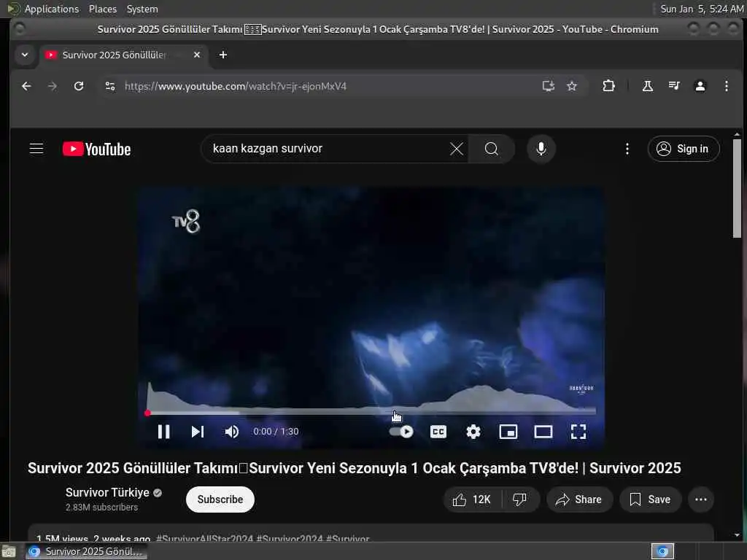Share this video
Image resolution: width=747 pixels, height=560 pixels.
[579, 499]
